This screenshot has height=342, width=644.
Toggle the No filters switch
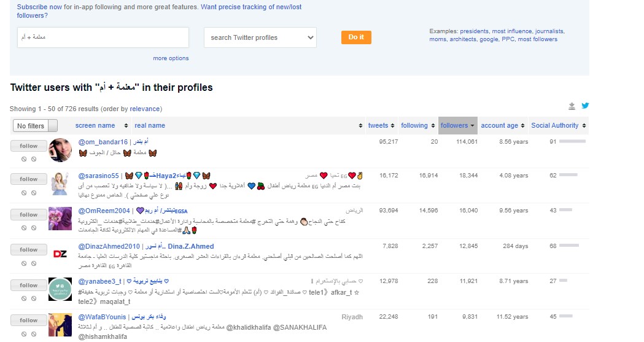(x=35, y=126)
